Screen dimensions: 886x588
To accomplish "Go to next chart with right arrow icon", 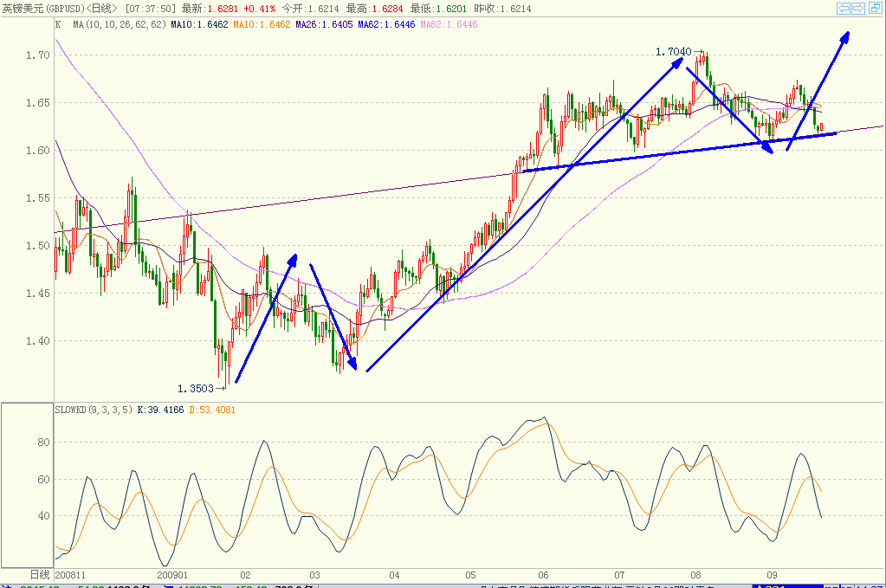I will (x=857, y=9).
